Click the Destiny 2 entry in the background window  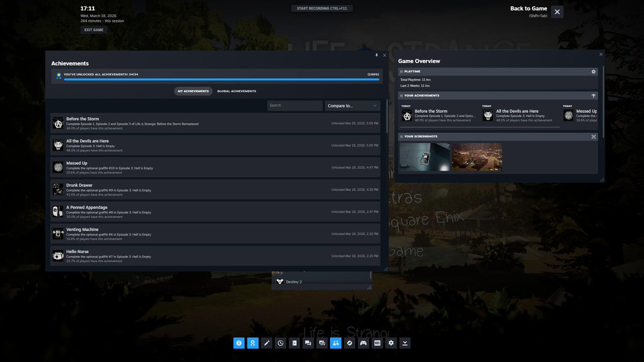pyautogui.click(x=321, y=282)
